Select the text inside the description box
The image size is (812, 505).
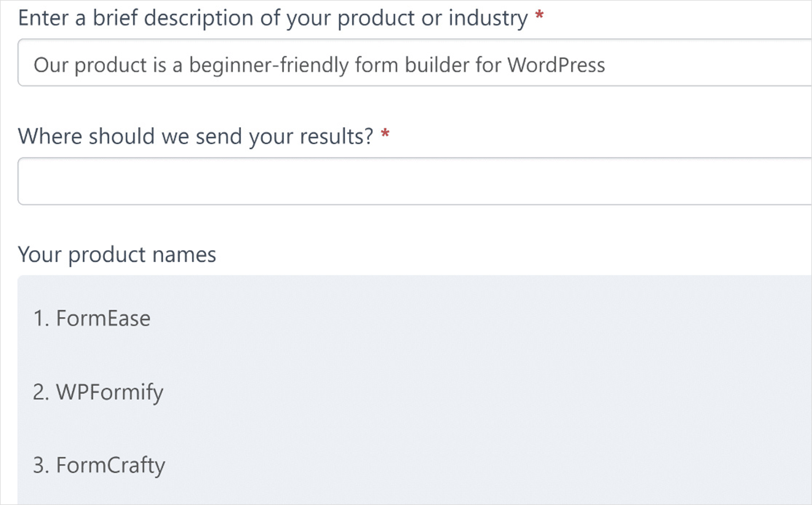319,64
